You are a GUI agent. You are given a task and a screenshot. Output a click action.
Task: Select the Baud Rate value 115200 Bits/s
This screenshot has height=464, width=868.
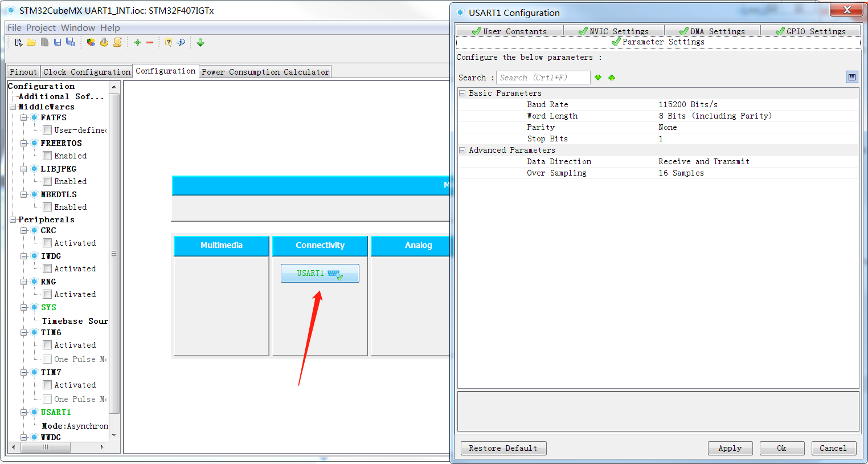[688, 104]
